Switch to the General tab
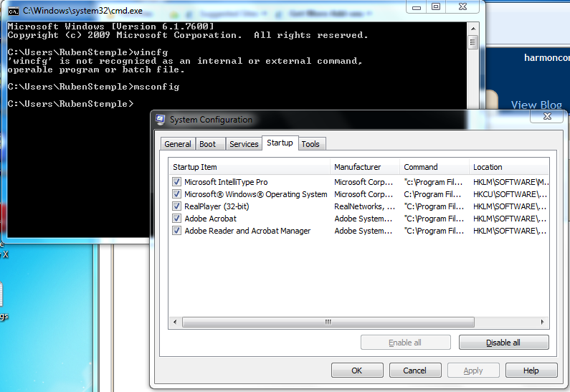The image size is (570, 392). 178,144
